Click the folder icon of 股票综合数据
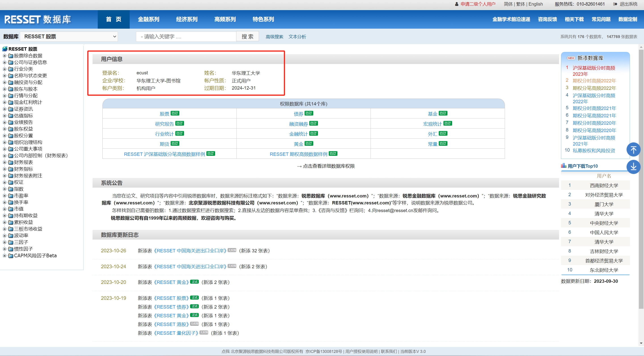 click(11, 56)
